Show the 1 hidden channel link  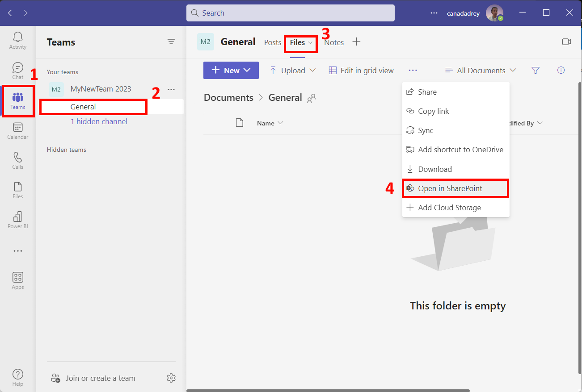pos(99,121)
